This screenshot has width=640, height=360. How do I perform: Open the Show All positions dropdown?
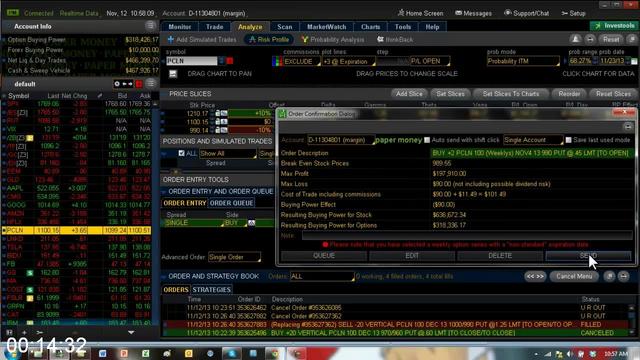click(x=228, y=153)
